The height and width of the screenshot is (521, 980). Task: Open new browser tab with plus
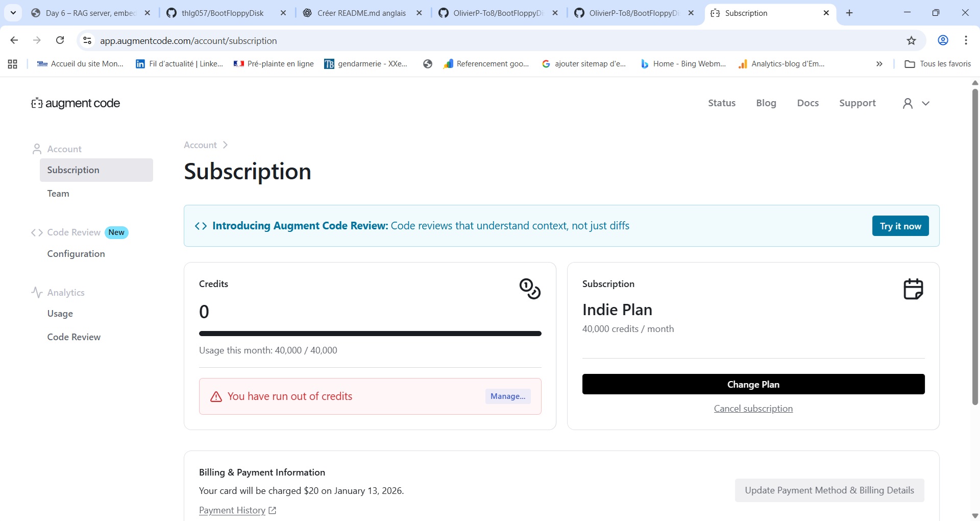[849, 13]
